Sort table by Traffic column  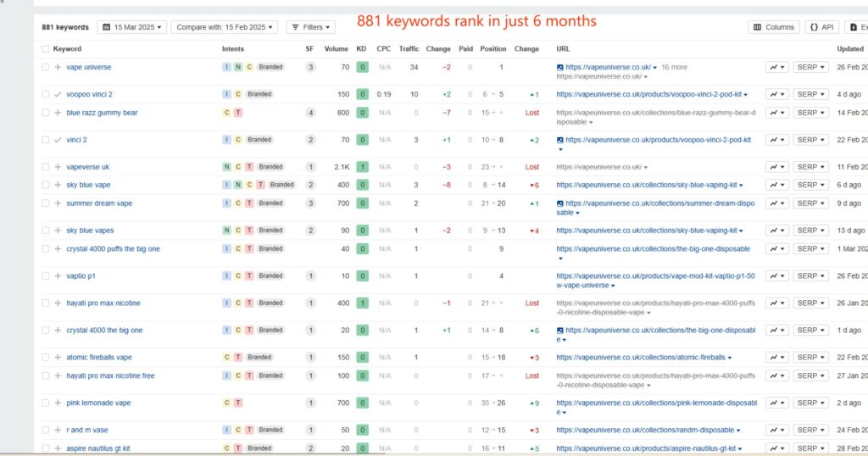point(409,48)
